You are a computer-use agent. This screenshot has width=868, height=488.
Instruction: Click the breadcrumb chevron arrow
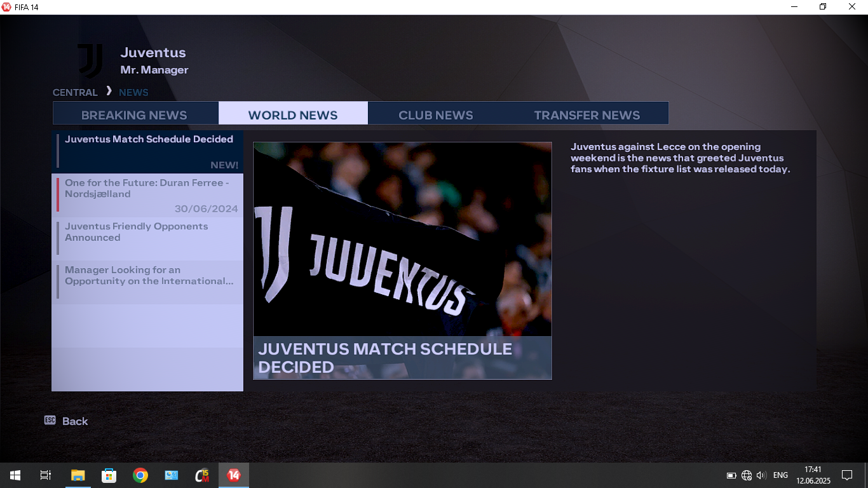click(x=109, y=91)
